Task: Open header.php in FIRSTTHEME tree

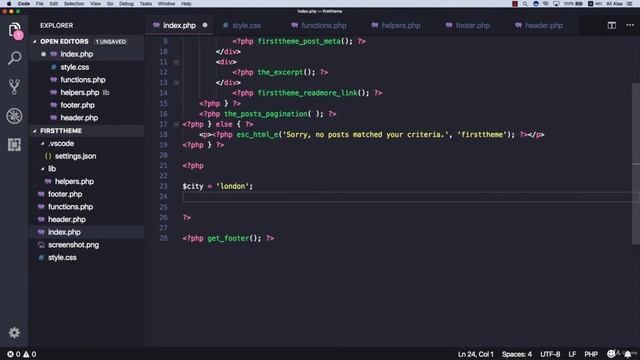Action: pyautogui.click(x=87, y=219)
